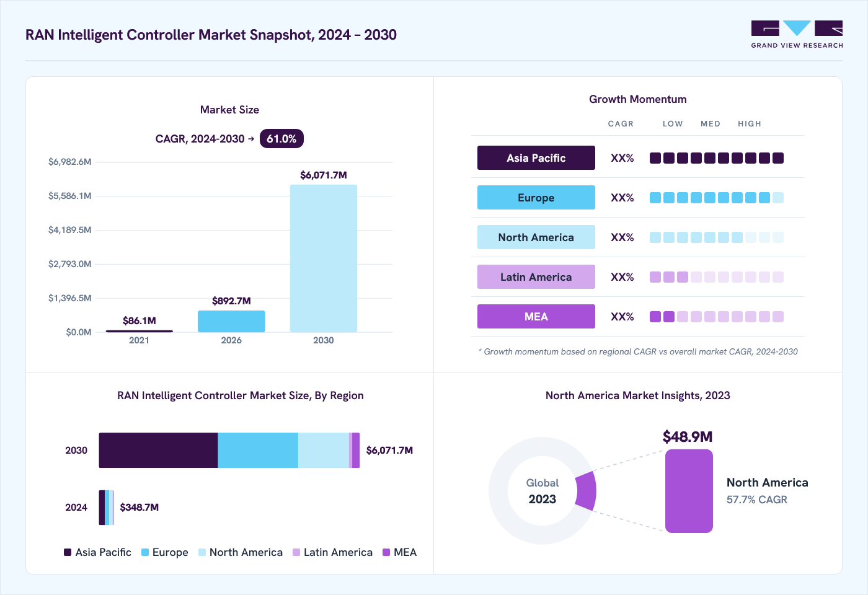This screenshot has height=595, width=868.
Task: Click the Latin America growth momentum indicator squares
Action: coord(717,277)
